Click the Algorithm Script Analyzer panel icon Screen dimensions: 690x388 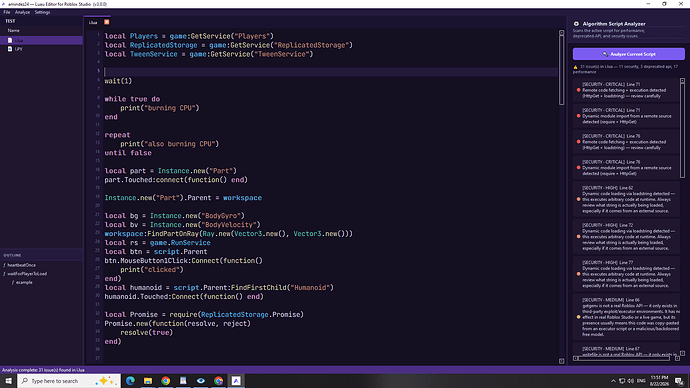[x=576, y=24]
